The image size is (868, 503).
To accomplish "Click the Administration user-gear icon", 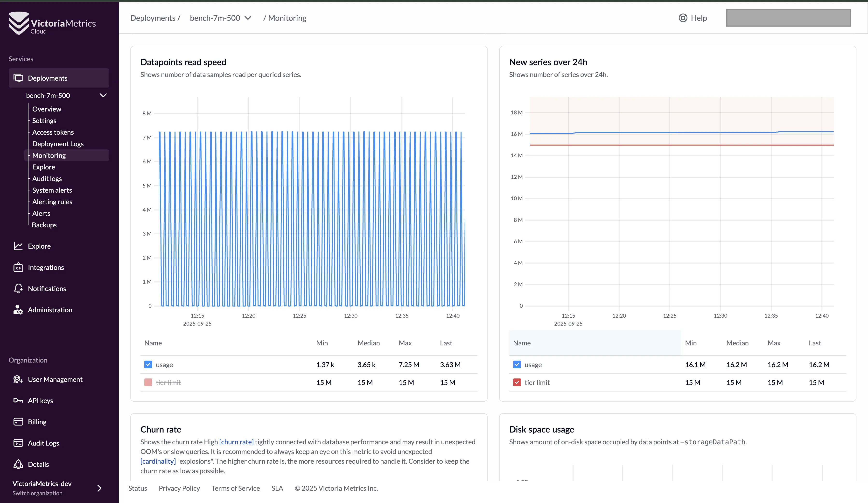I will coord(18,310).
